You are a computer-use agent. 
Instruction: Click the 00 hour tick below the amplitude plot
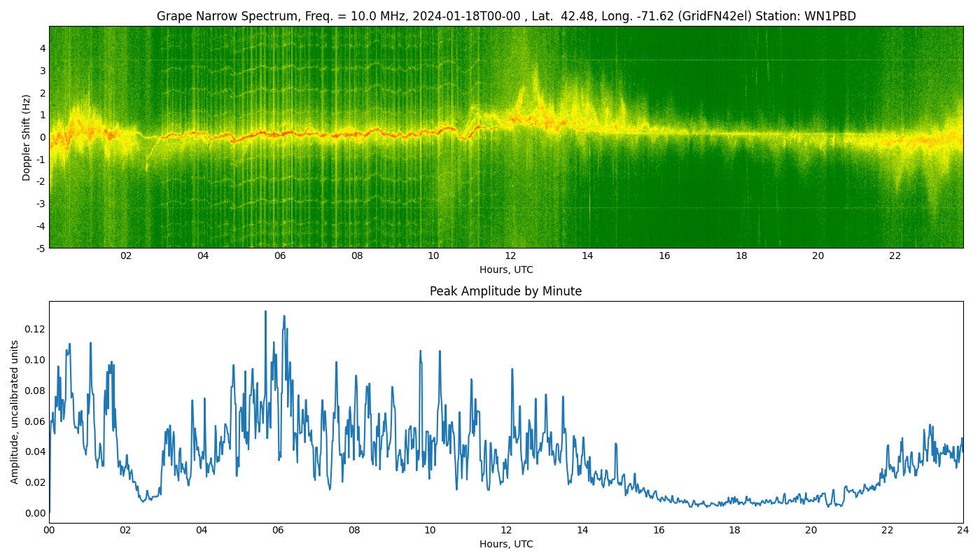[x=49, y=531]
